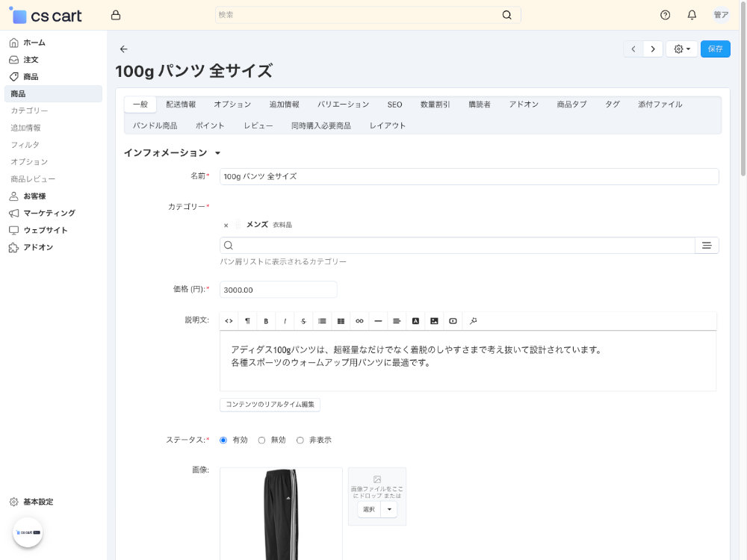Select the 有効 status radio button
747x560 pixels.
[x=222, y=440]
